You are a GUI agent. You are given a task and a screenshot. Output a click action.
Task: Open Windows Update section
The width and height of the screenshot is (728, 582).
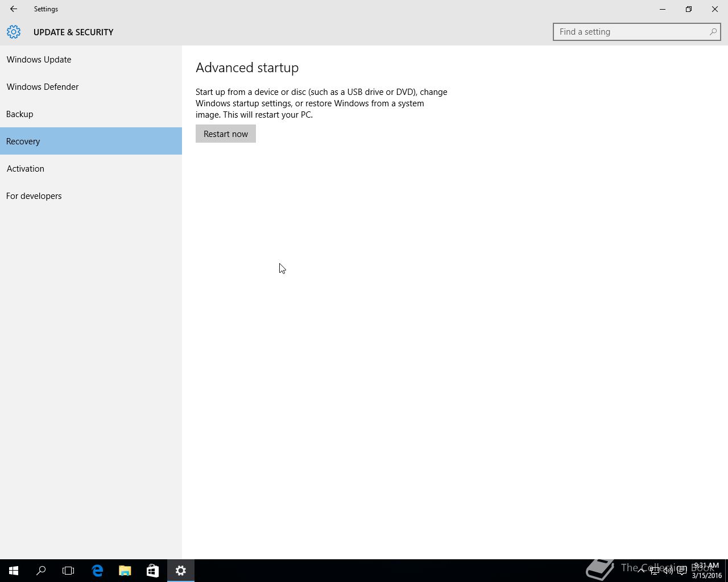pos(91,59)
